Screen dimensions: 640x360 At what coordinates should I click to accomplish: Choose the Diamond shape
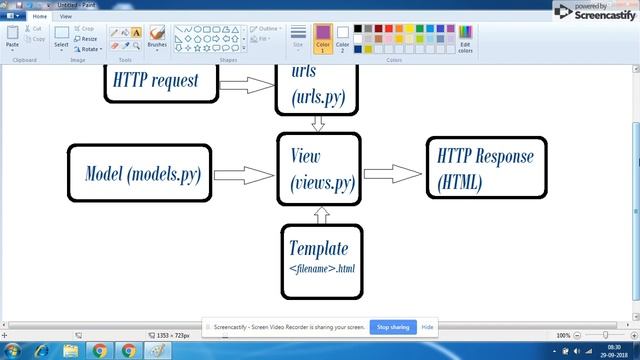(x=188, y=39)
